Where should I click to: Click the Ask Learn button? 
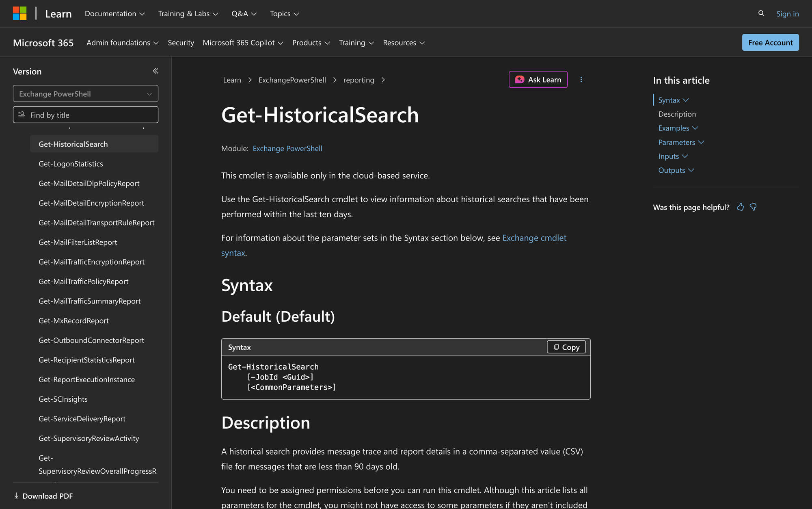tap(538, 80)
